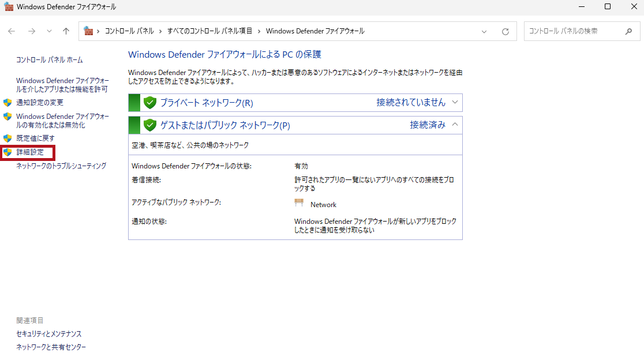Click the ゲストまたはパブリック ネットワーク(P) heading

pos(225,125)
